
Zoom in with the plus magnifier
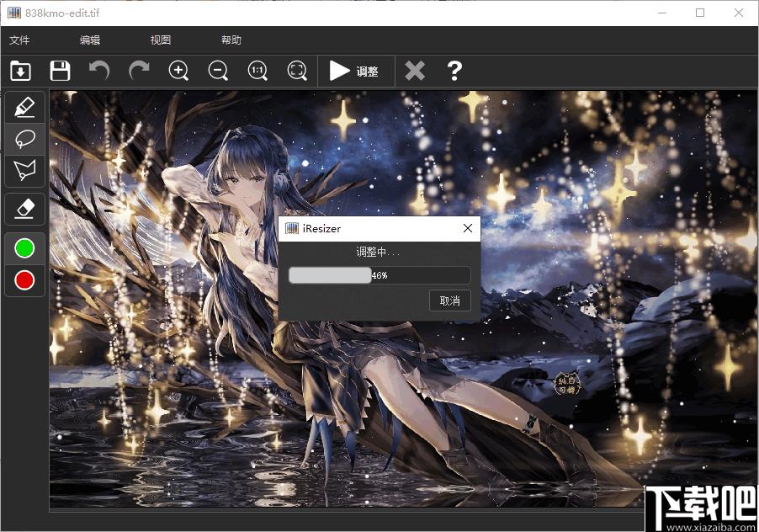(178, 71)
